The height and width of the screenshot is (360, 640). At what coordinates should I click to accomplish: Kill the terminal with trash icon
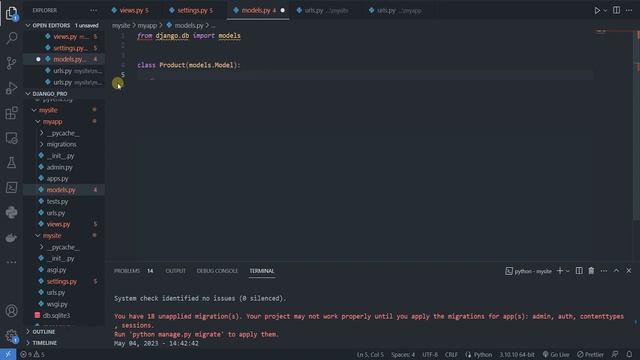pyautogui.click(x=591, y=271)
